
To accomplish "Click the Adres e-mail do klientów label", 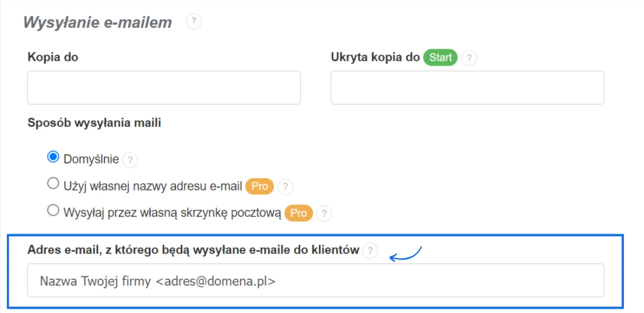I will [x=192, y=249].
